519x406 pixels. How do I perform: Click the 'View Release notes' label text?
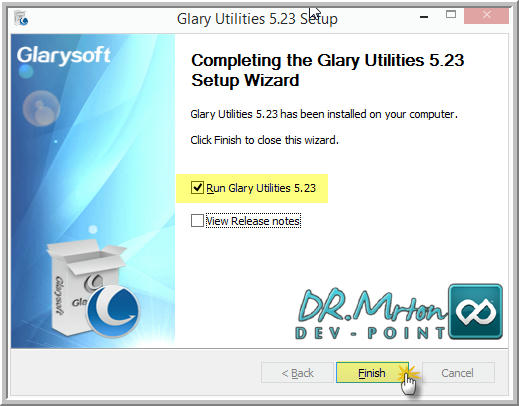click(x=253, y=221)
